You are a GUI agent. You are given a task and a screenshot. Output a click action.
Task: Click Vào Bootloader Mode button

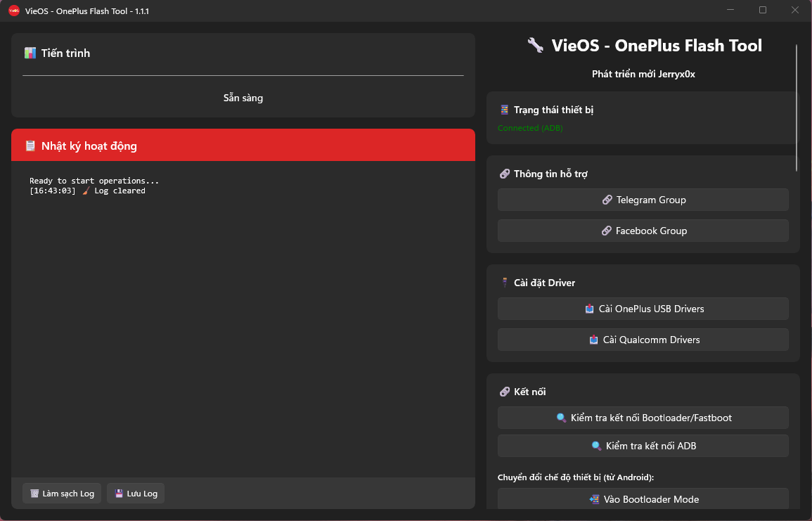point(643,499)
